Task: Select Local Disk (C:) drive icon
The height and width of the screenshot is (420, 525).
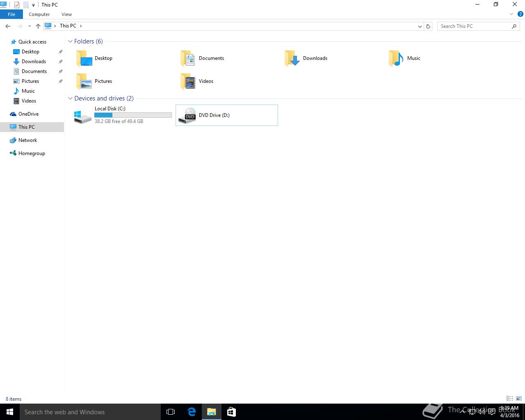Action: [83, 116]
